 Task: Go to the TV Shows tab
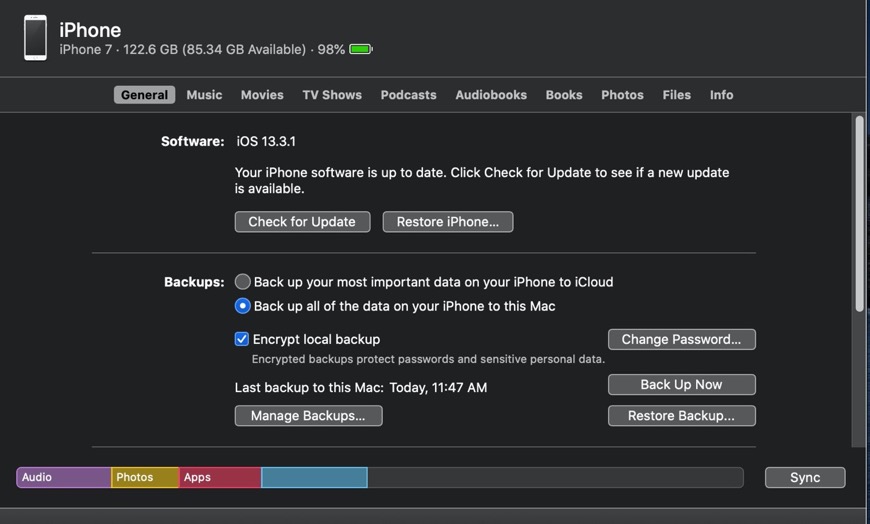coord(332,95)
